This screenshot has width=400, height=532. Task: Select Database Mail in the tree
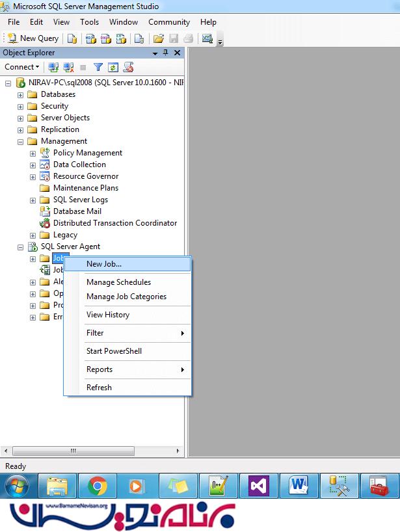click(77, 211)
